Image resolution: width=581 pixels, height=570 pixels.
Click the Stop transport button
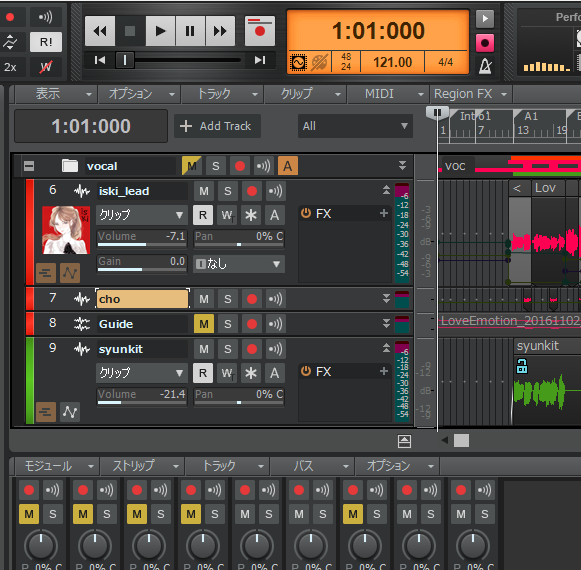point(130,31)
